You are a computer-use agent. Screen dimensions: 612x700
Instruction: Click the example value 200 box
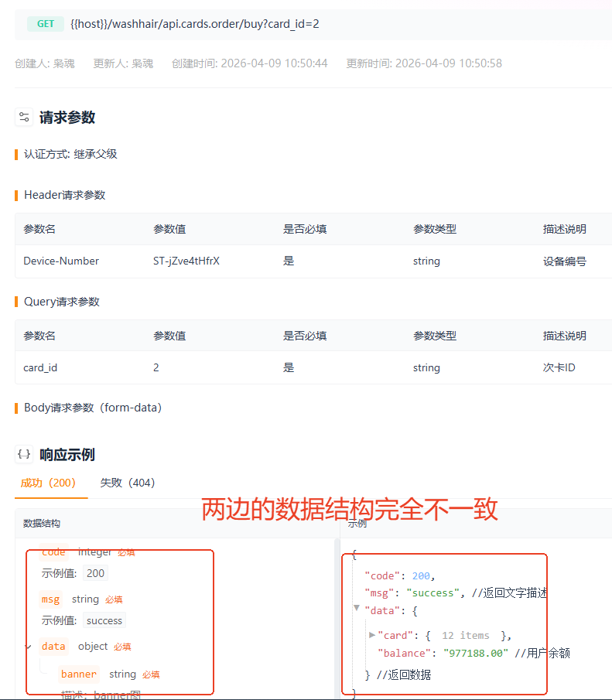click(96, 573)
